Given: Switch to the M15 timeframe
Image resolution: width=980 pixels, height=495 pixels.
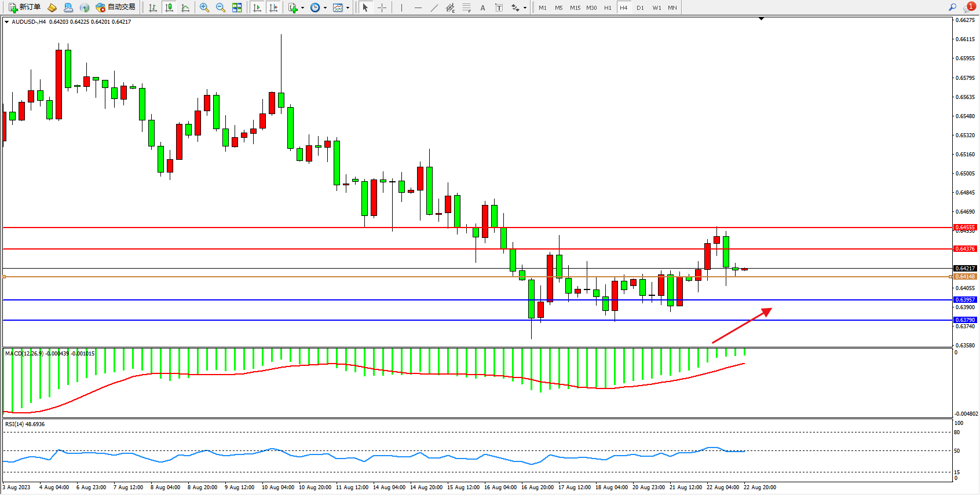Looking at the screenshot, I should (x=575, y=8).
